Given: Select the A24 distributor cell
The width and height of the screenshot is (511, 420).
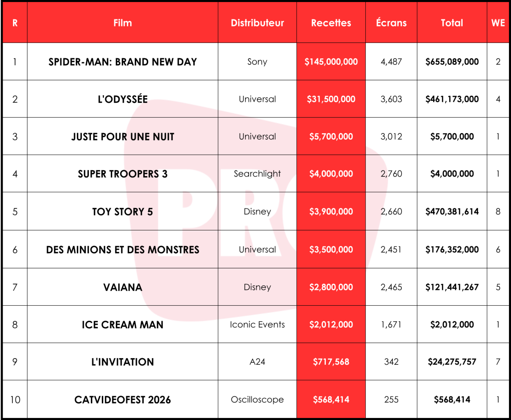Looking at the screenshot, I should pos(257,362).
